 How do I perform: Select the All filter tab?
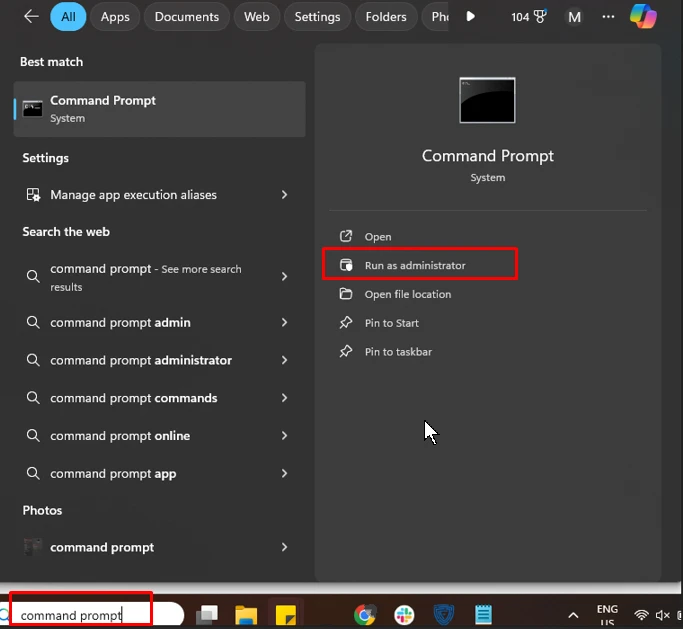[x=68, y=17]
